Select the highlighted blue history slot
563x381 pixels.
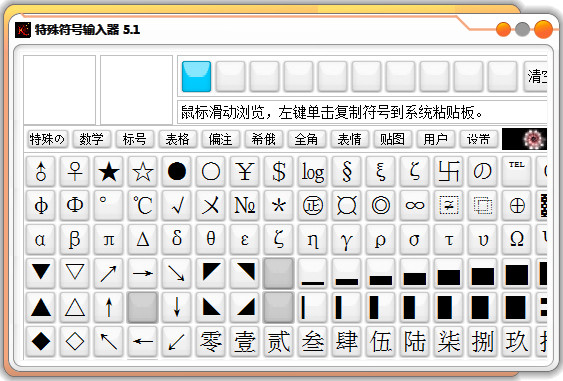click(196, 76)
